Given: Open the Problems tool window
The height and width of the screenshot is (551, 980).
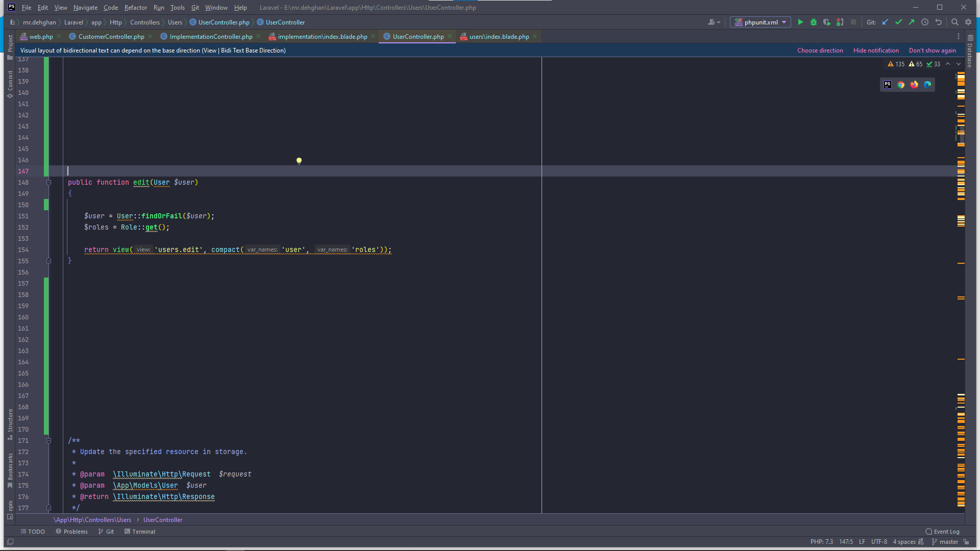Looking at the screenshot, I should click(72, 532).
